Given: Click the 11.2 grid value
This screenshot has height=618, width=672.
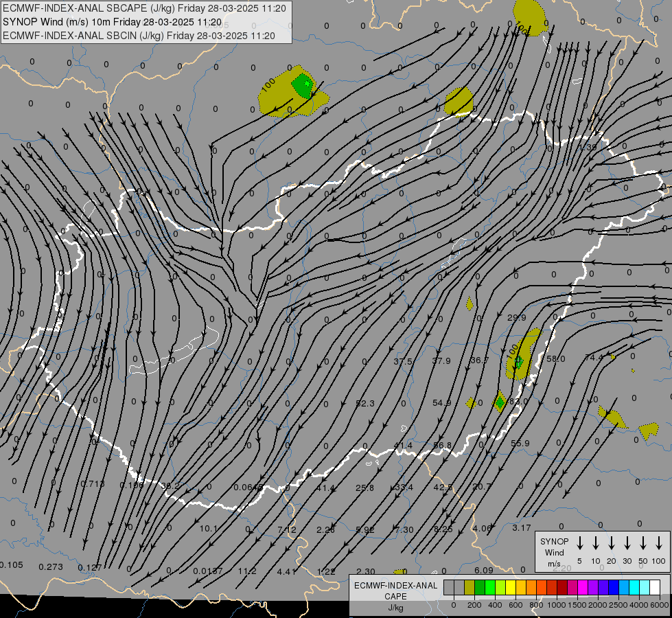Looking at the screenshot, I should (x=247, y=571).
